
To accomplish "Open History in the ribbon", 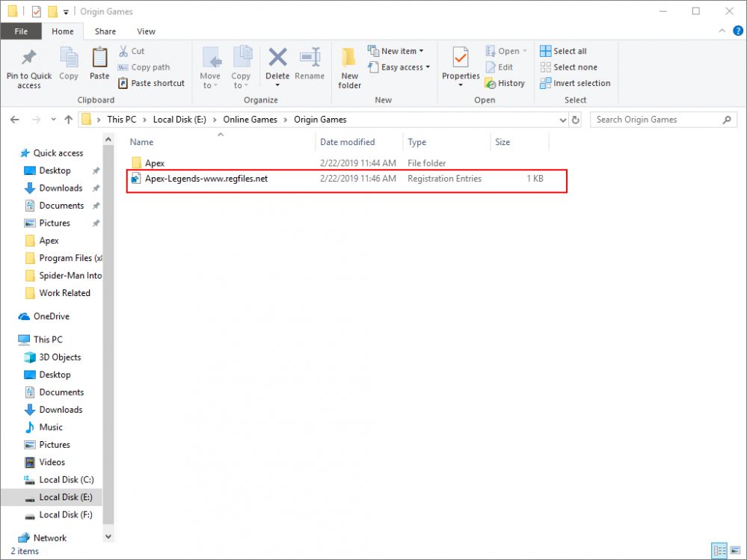I will click(x=505, y=83).
